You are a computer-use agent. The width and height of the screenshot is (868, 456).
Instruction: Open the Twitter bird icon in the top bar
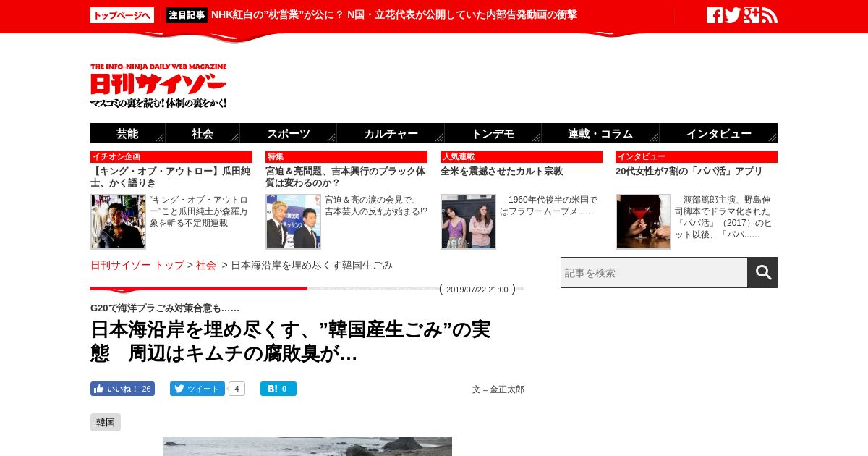pyautogui.click(x=733, y=15)
